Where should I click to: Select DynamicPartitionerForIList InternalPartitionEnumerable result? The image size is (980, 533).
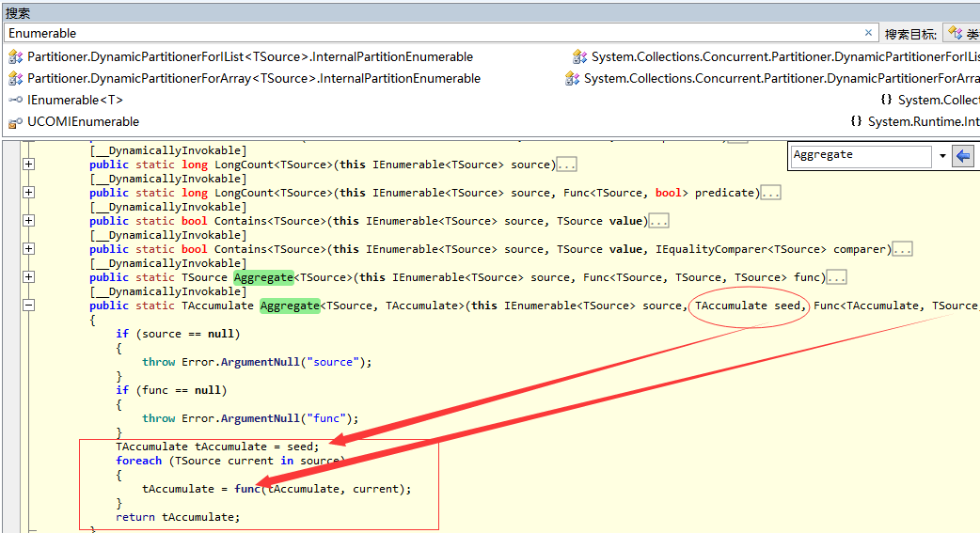250,56
